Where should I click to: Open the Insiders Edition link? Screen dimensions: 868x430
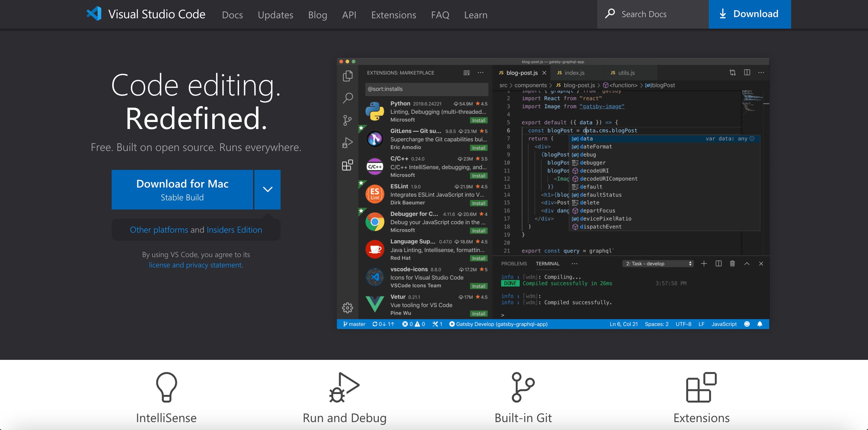pyautogui.click(x=234, y=230)
